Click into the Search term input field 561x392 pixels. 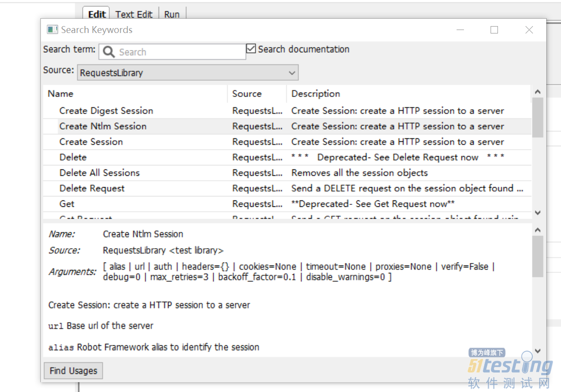[x=172, y=52]
